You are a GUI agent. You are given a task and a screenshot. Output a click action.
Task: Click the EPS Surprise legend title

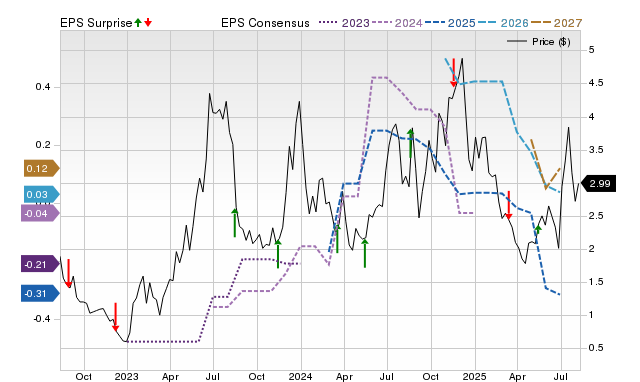click(96, 23)
